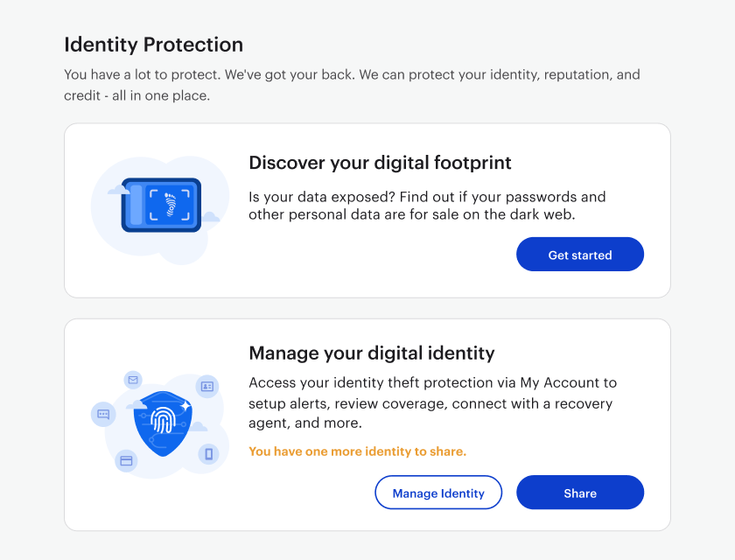
Task: Click the envelope mail bubble icon
Action: coord(133,380)
